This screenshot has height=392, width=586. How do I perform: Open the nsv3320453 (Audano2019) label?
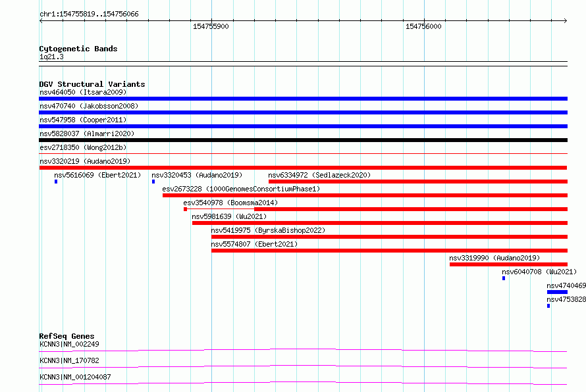click(197, 175)
